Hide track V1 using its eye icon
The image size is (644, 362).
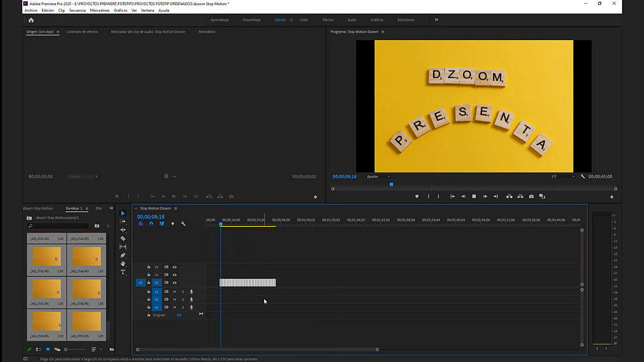pyautogui.click(x=174, y=283)
